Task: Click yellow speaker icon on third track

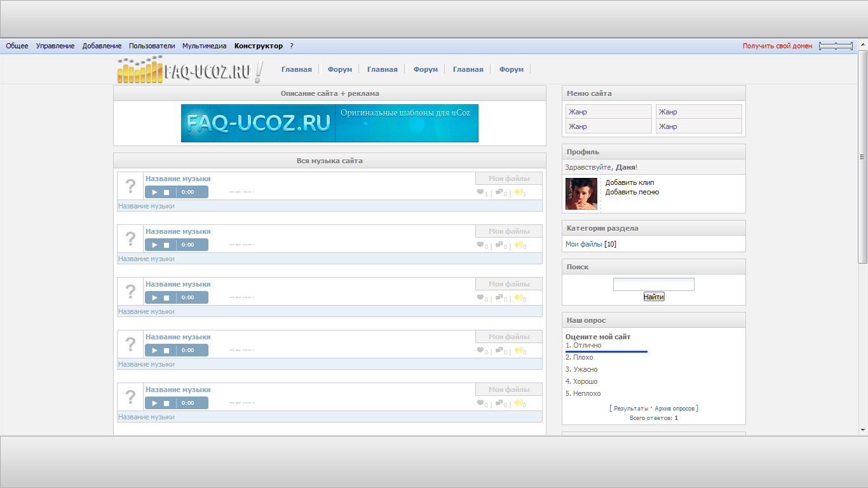Action: (519, 297)
